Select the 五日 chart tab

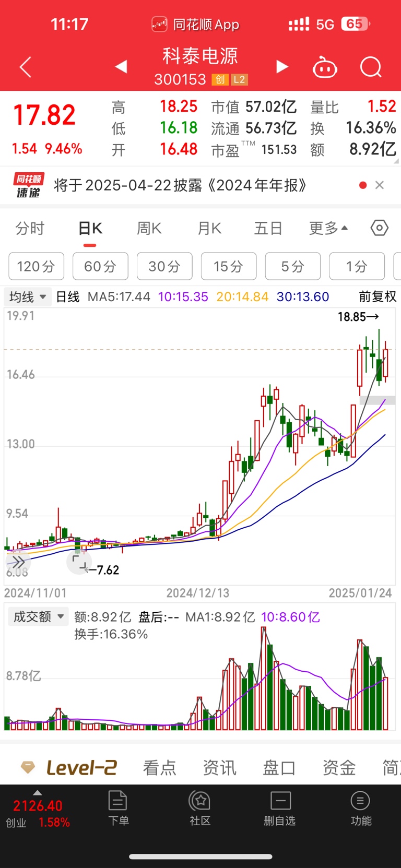point(268,229)
